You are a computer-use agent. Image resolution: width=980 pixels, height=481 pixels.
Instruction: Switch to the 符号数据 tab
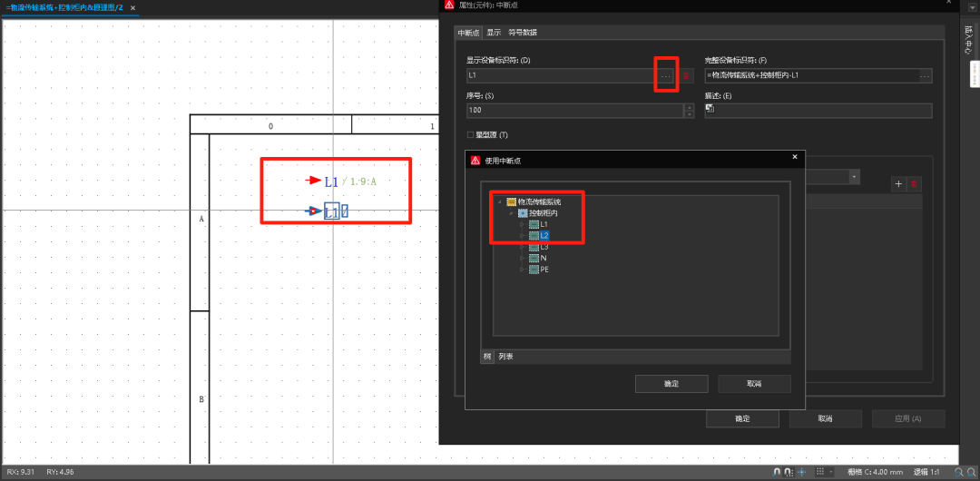tap(523, 33)
